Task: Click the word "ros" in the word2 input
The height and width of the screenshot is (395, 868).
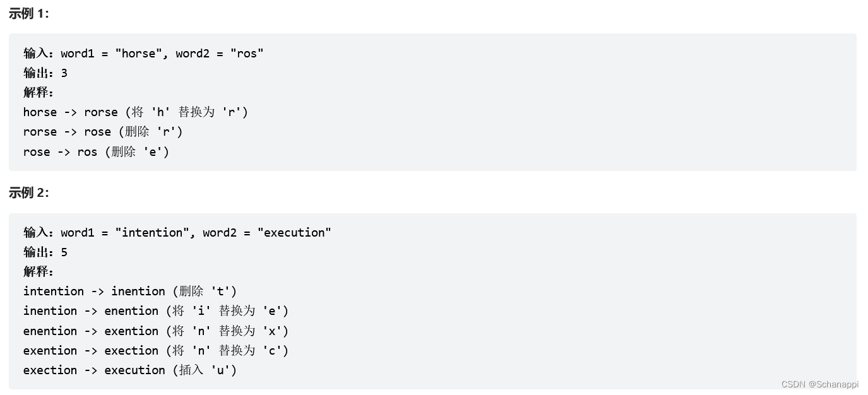Action: tap(247, 54)
